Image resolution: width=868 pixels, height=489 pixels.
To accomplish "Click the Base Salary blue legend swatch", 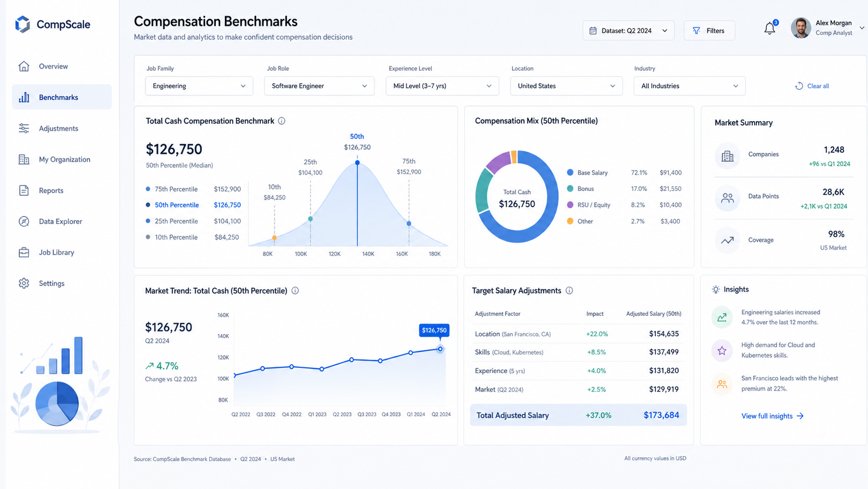I will click(570, 173).
